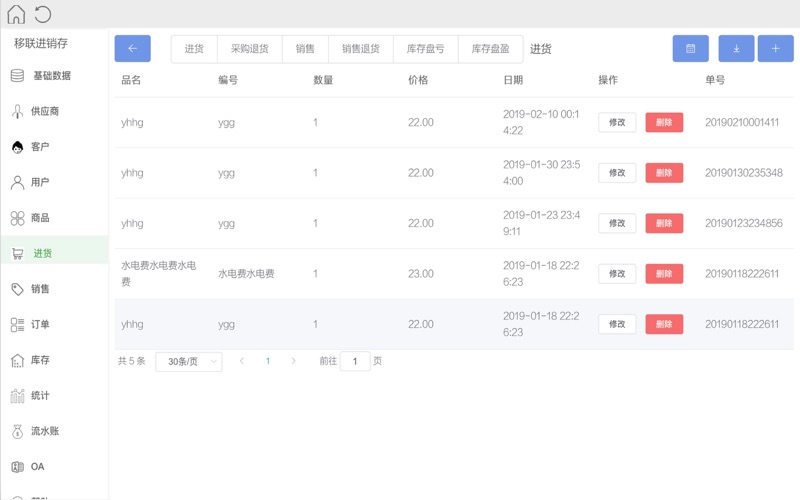Open 统计 chart icon in sidebar
The image size is (800, 500).
click(x=17, y=395)
